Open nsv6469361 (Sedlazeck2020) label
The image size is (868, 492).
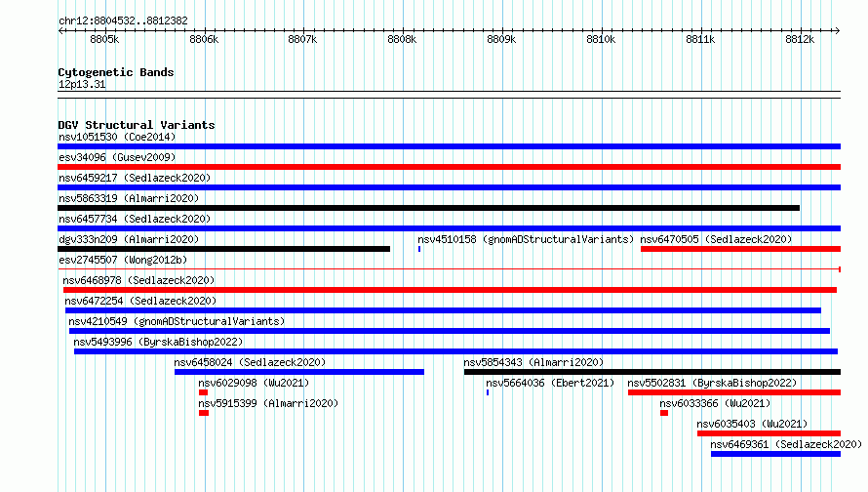click(x=786, y=444)
